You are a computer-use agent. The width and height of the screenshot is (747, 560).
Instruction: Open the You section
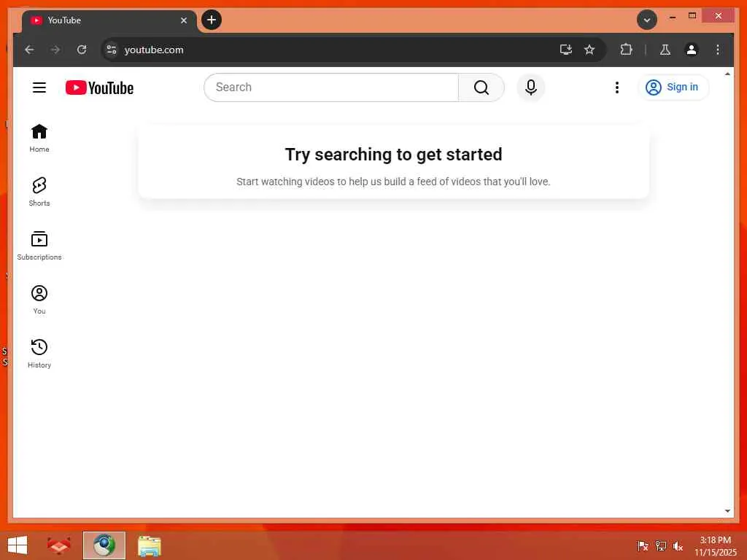pyautogui.click(x=39, y=300)
